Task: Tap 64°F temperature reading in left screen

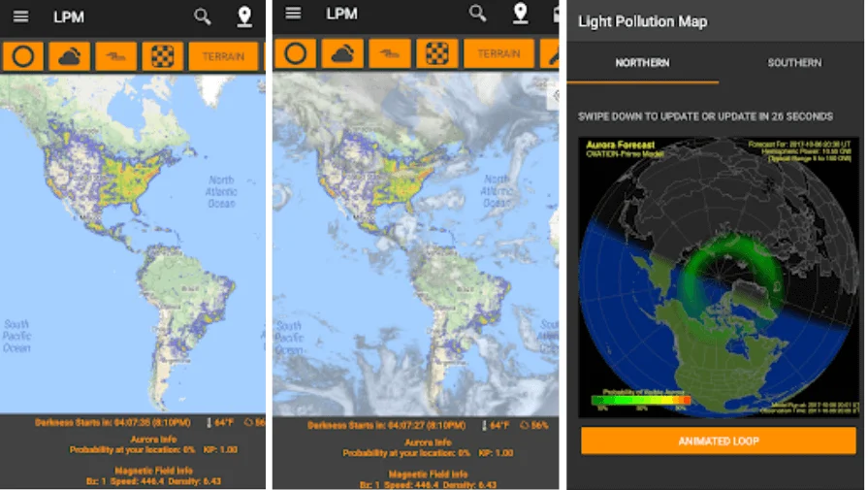Action: coord(220,422)
